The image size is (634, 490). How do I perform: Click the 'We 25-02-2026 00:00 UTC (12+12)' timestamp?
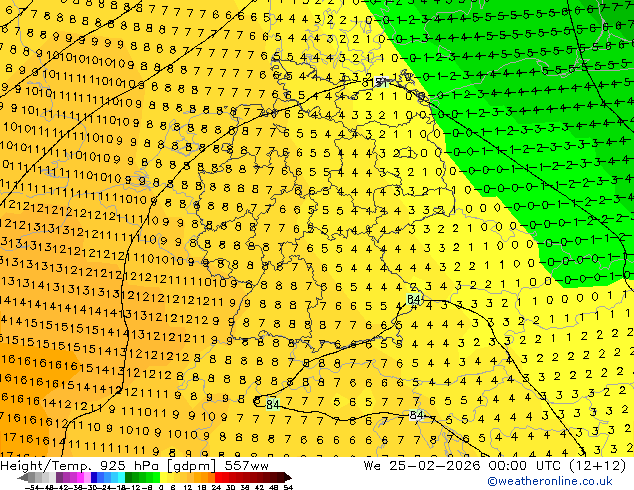pos(495,466)
